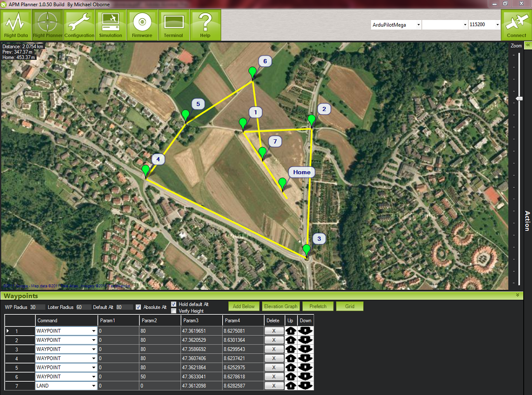The image size is (532, 395).
Task: Open the Flight Planner screen
Action: click(47, 25)
